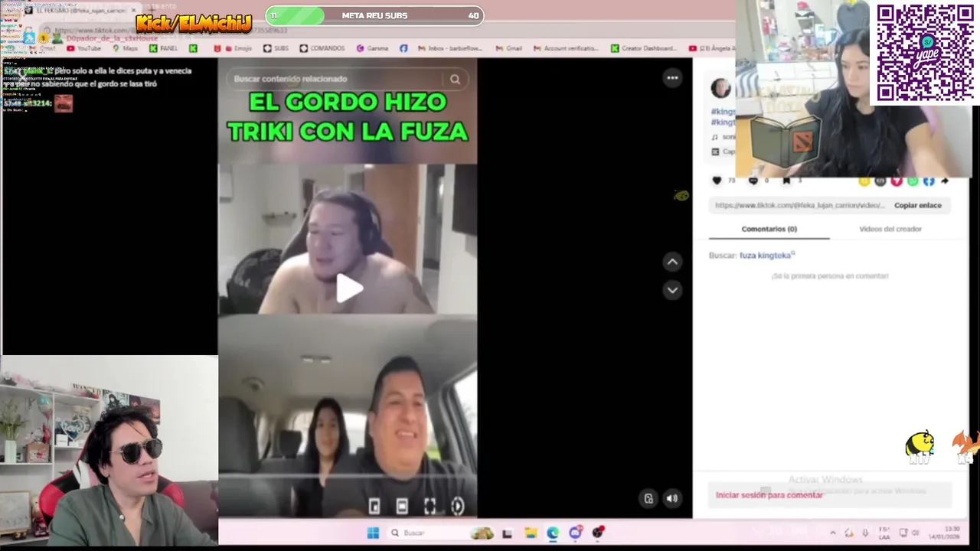This screenshot has width=980, height=551.
Task: Show hidden tray icons chevron
Action: tap(833, 533)
